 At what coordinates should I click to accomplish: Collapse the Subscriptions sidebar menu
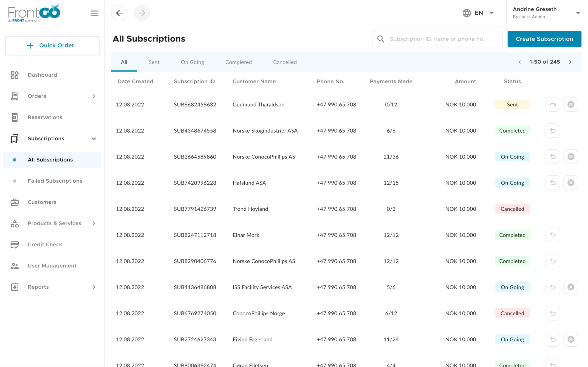pos(94,139)
